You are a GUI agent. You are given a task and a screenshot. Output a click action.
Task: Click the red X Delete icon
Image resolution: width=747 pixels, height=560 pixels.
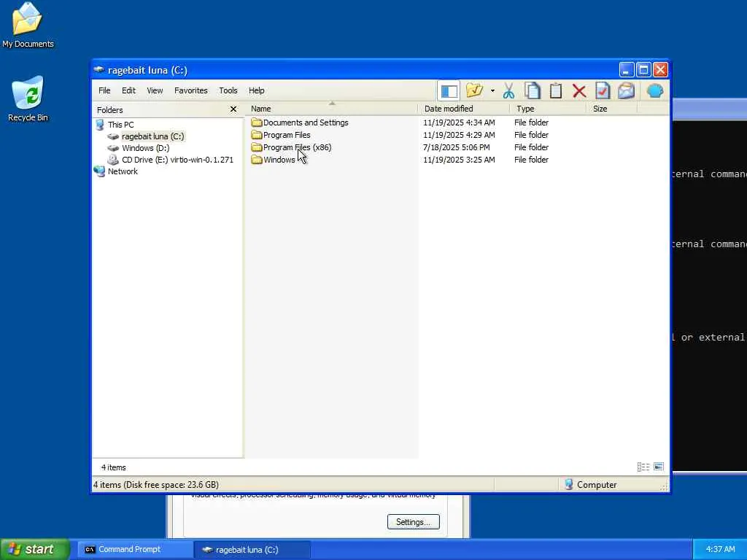tap(579, 90)
